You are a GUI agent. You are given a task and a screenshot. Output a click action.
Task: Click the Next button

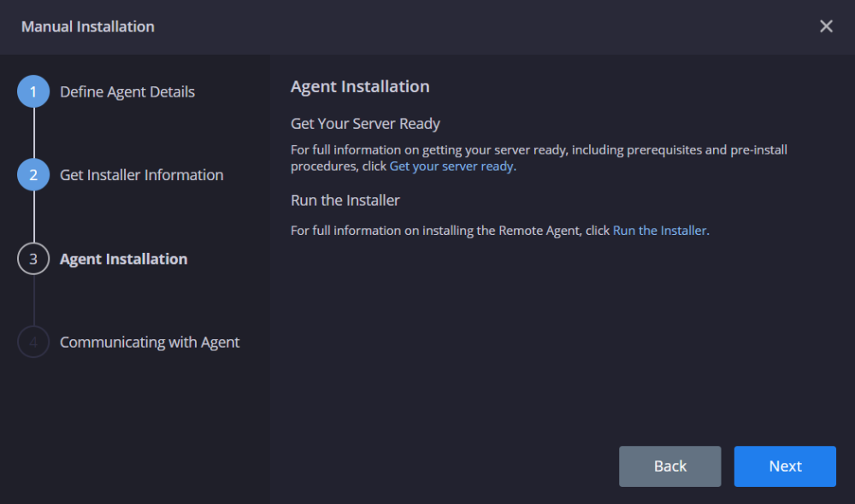tap(785, 466)
